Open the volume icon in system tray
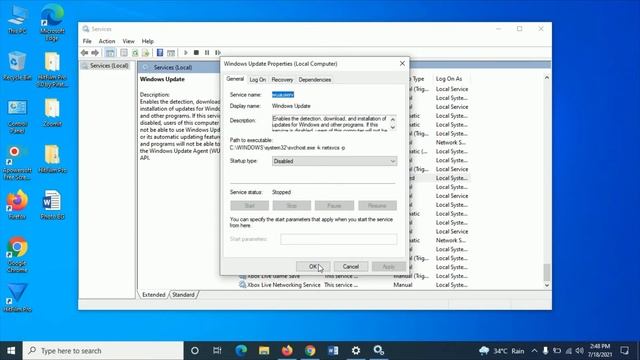This screenshot has width=640, height=360. (580, 351)
